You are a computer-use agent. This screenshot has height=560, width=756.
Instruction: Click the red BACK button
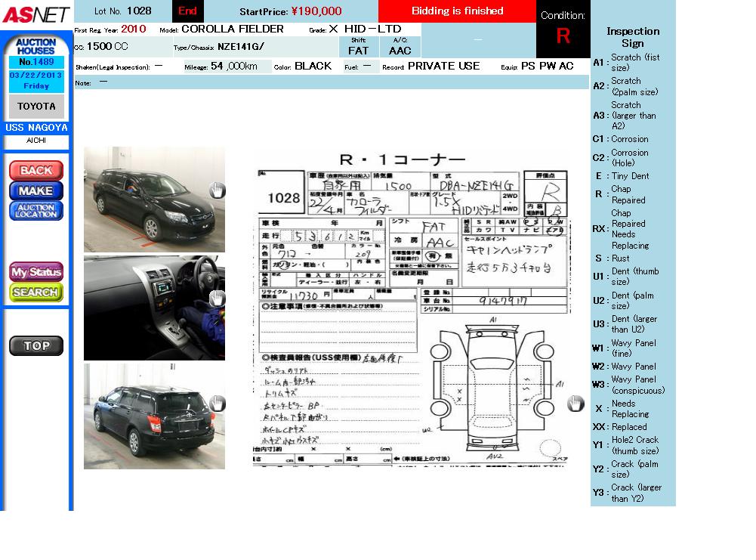pos(35,170)
